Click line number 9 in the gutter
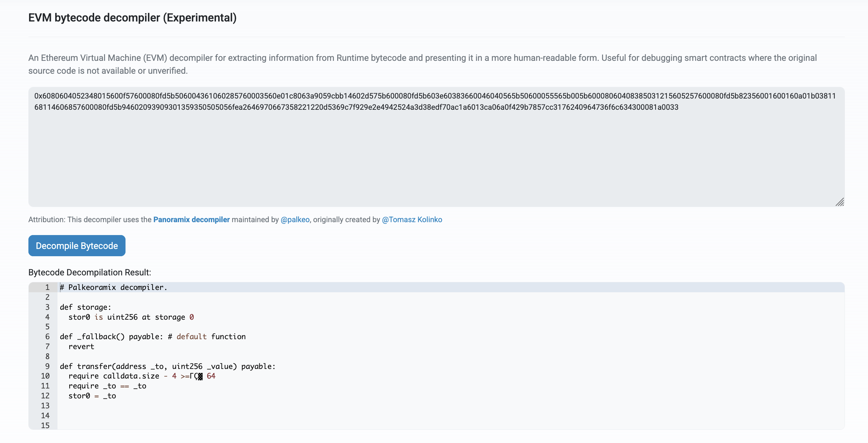 coord(47,366)
